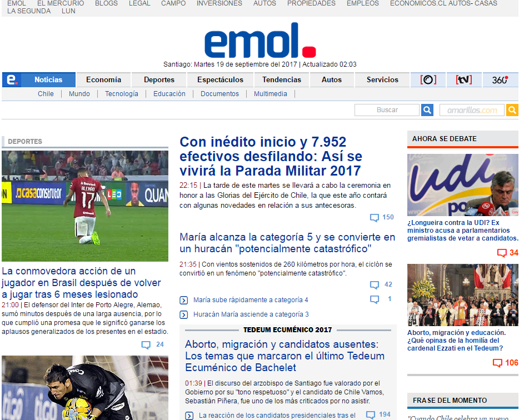Click red comment bubble with 106 comments
This screenshot has height=420, width=524.
point(498,363)
